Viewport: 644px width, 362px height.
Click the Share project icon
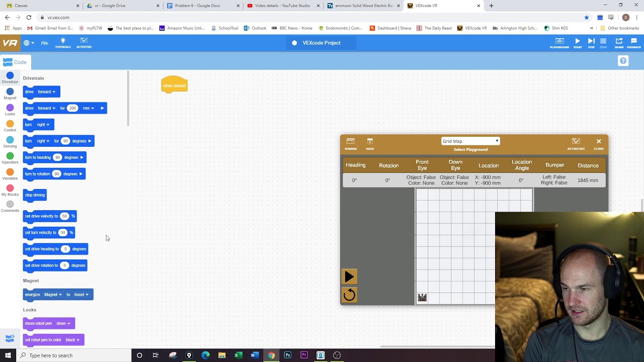click(x=619, y=43)
